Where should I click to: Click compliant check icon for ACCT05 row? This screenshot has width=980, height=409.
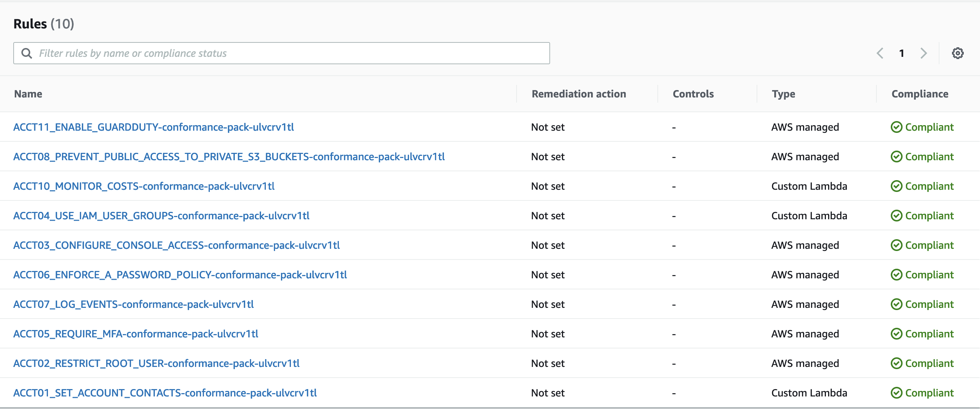[896, 334]
